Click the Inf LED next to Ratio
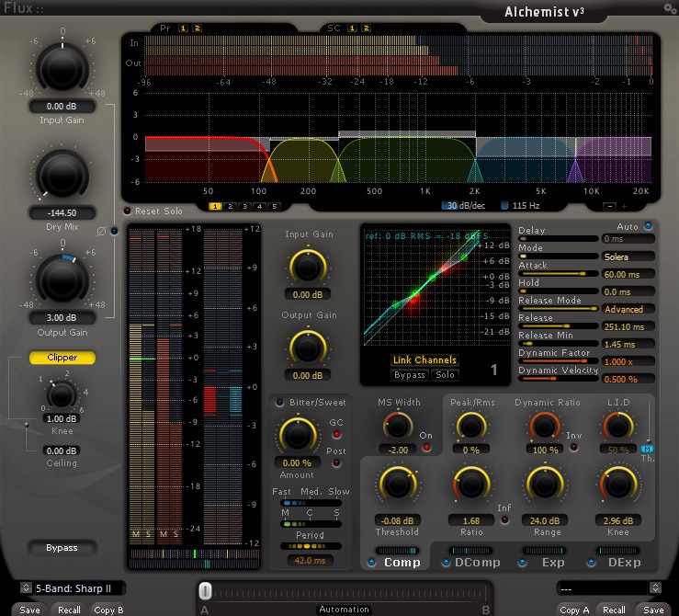The height and width of the screenshot is (616, 679). tap(504, 519)
